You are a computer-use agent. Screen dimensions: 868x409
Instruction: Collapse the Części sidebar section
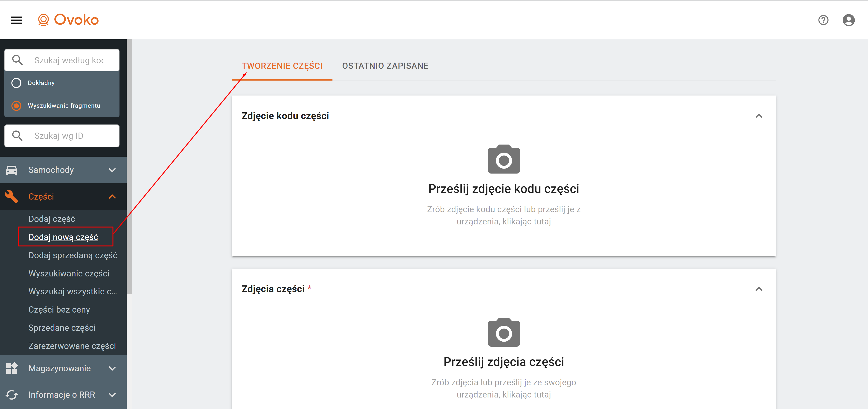(112, 197)
